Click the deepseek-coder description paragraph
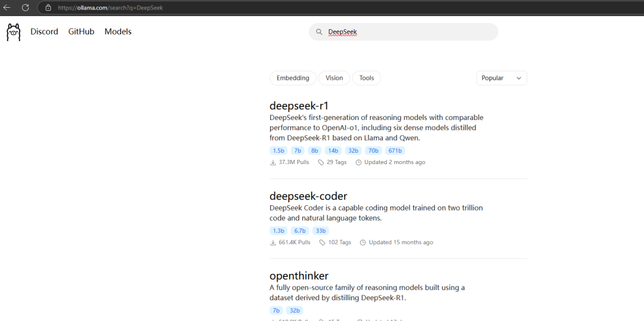 376,213
